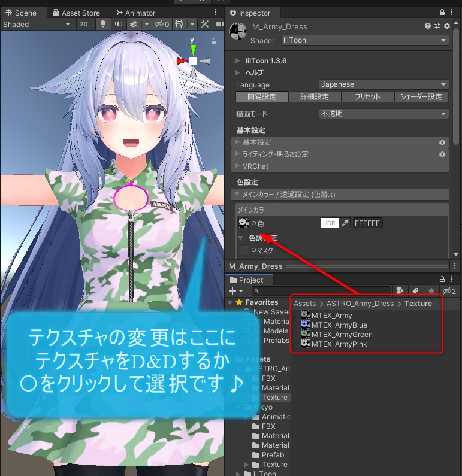The image size is (462, 476).
Task: Collapse the Favorites tree arrow
Action: [x=230, y=302]
